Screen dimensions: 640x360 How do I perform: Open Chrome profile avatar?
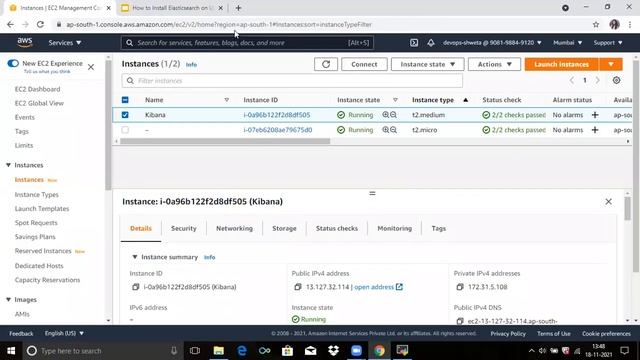[614, 24]
